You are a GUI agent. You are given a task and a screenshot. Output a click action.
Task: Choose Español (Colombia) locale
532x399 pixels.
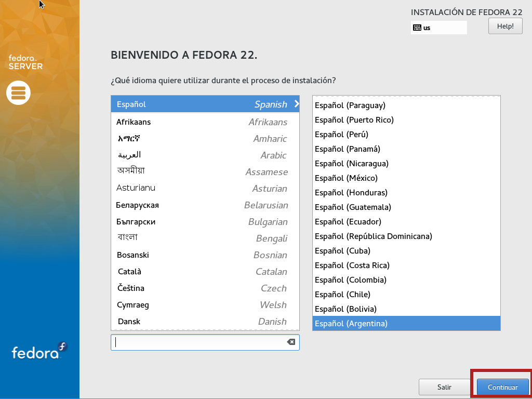(x=406, y=280)
